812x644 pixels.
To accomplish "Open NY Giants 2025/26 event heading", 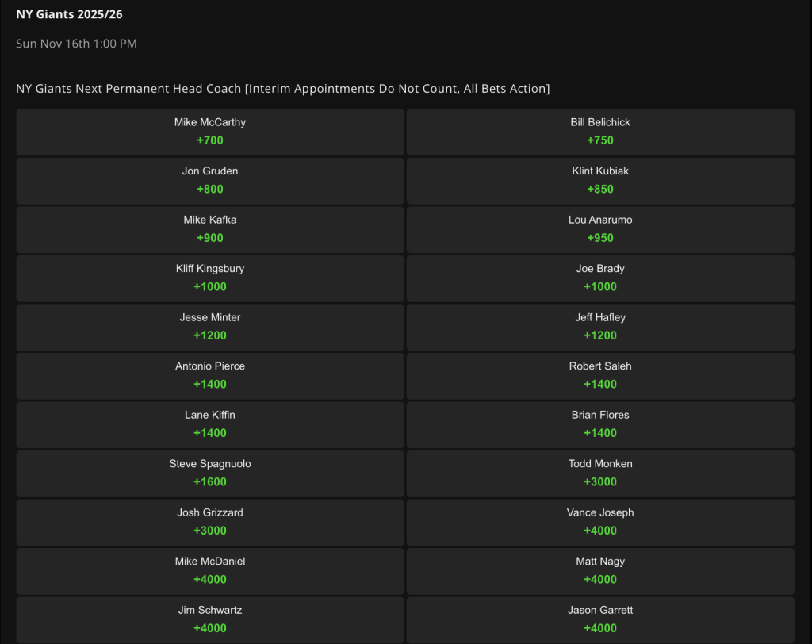I will (x=69, y=14).
